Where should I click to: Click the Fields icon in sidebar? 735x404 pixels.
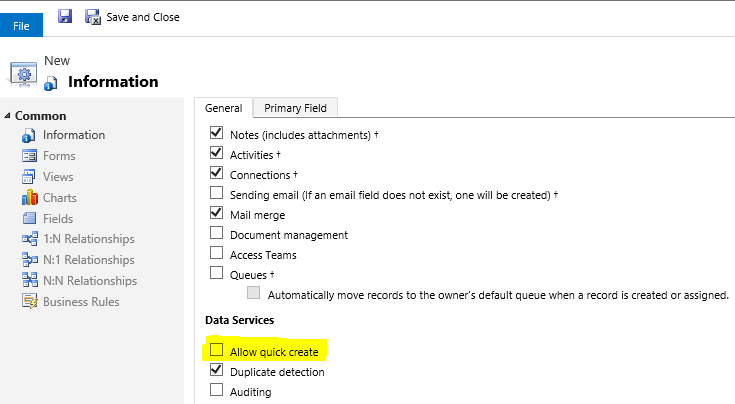29,219
